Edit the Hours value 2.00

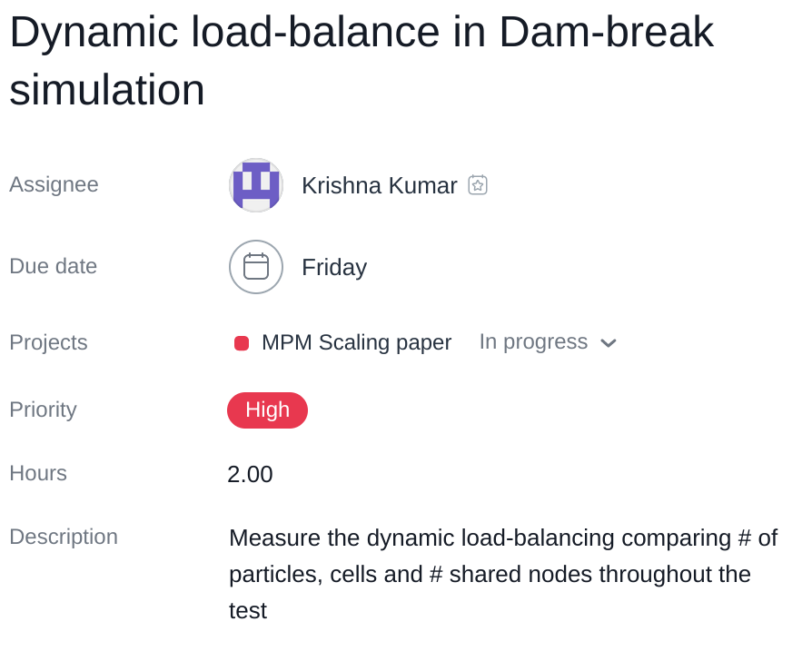[250, 474]
